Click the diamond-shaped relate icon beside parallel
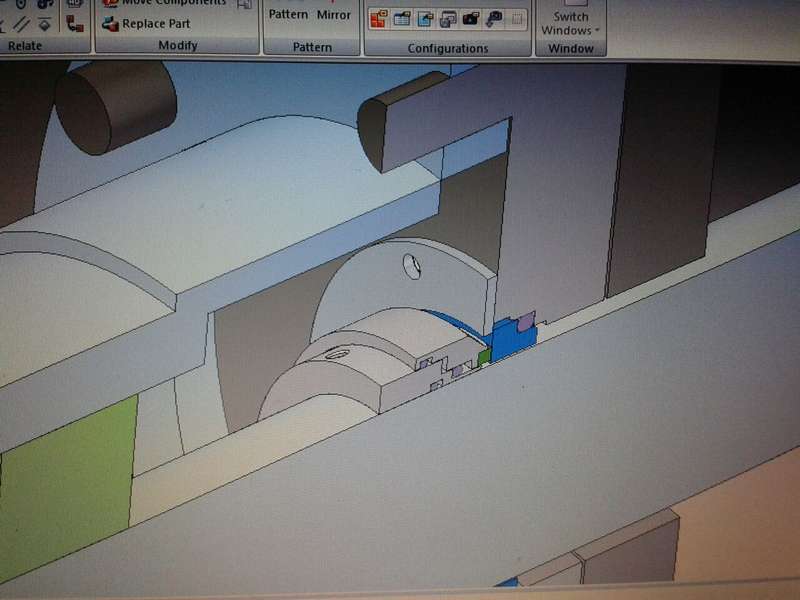 [x=45, y=24]
